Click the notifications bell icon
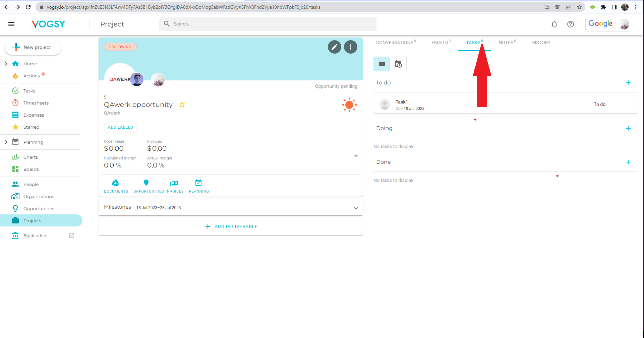Viewport: 644px width, 338px height. (x=554, y=24)
